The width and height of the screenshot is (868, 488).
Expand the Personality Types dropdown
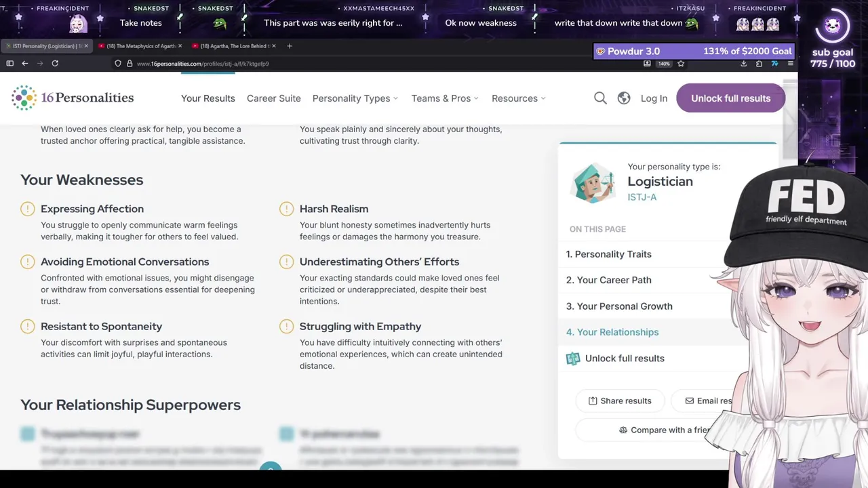click(x=355, y=98)
